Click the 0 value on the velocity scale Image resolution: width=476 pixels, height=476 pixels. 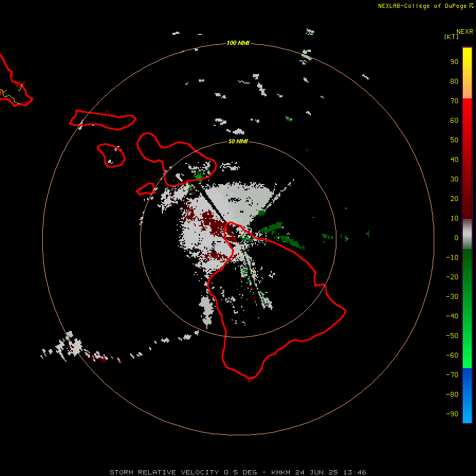(x=456, y=238)
